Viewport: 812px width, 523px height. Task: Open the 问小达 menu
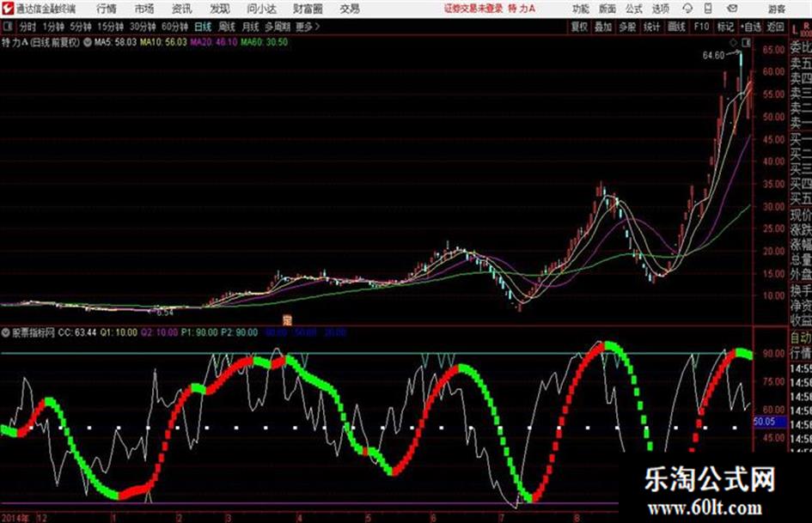coord(261,9)
